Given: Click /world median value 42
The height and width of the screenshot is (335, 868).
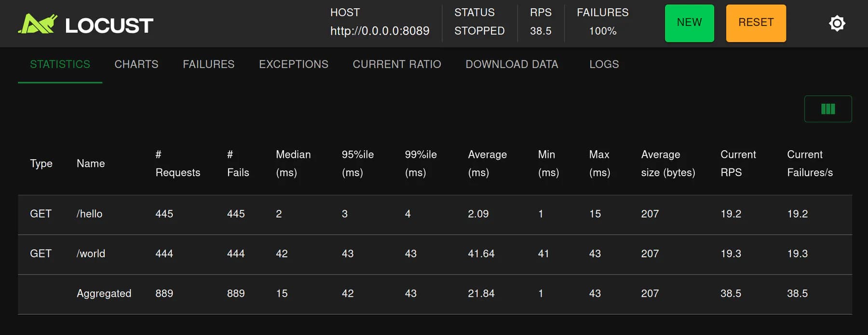Looking at the screenshot, I should pyautogui.click(x=282, y=254).
